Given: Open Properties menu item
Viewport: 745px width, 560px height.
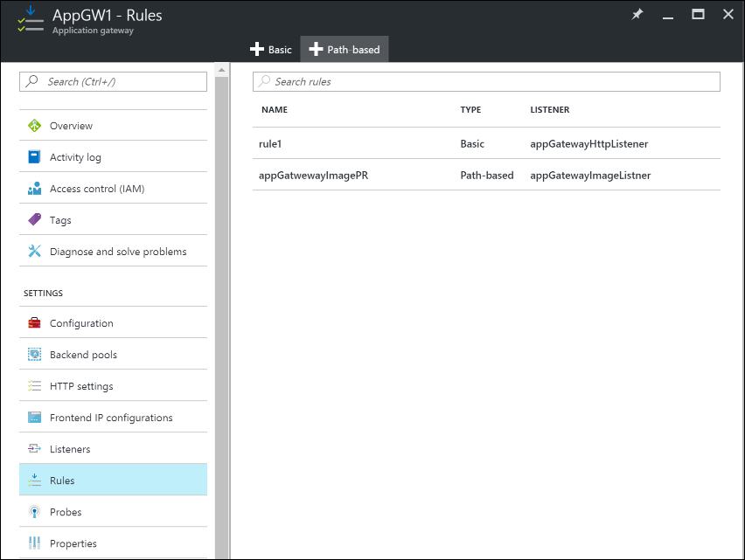Looking at the screenshot, I should (x=73, y=543).
